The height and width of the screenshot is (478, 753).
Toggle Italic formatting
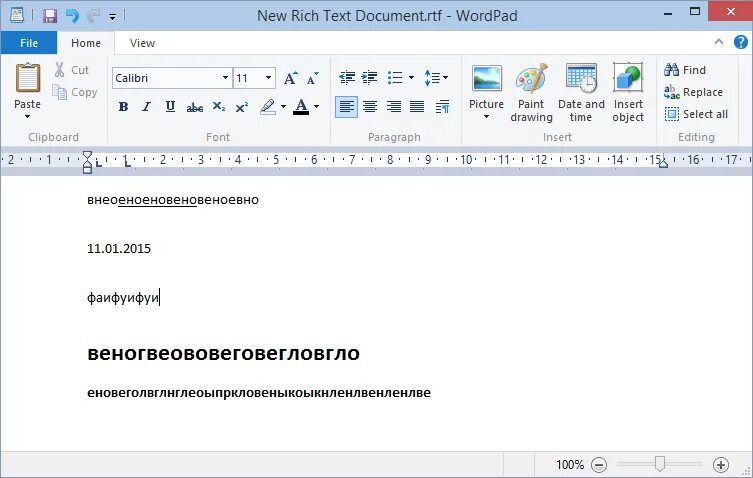146,107
